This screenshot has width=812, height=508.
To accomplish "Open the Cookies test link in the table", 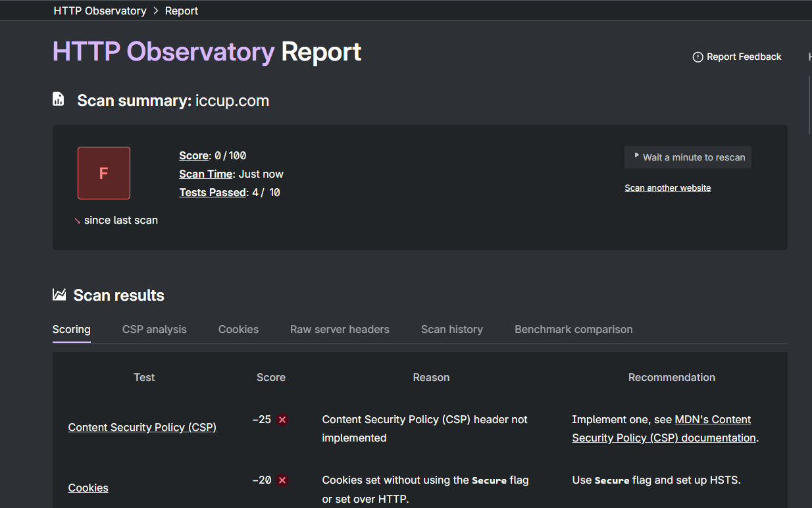I will pos(88,488).
